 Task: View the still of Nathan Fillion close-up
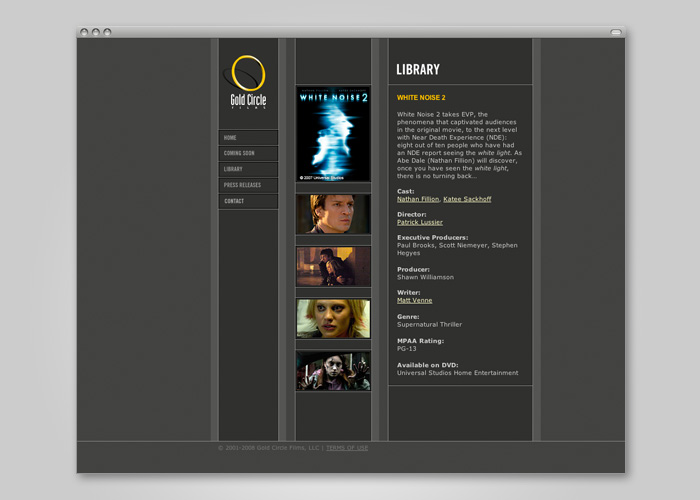point(333,214)
